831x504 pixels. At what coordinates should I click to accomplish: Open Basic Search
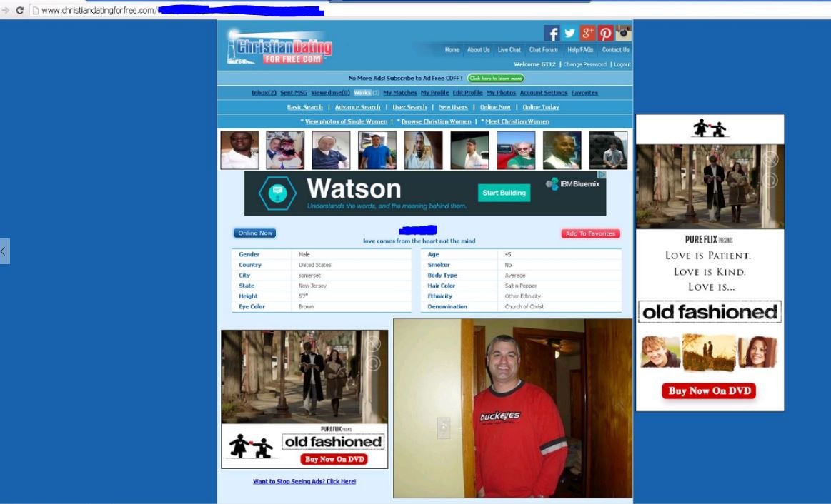[304, 107]
